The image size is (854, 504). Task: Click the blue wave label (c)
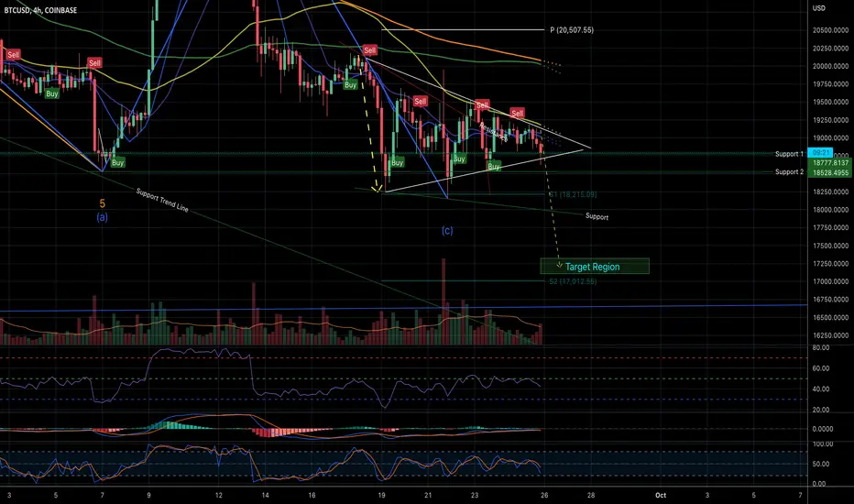[447, 231]
